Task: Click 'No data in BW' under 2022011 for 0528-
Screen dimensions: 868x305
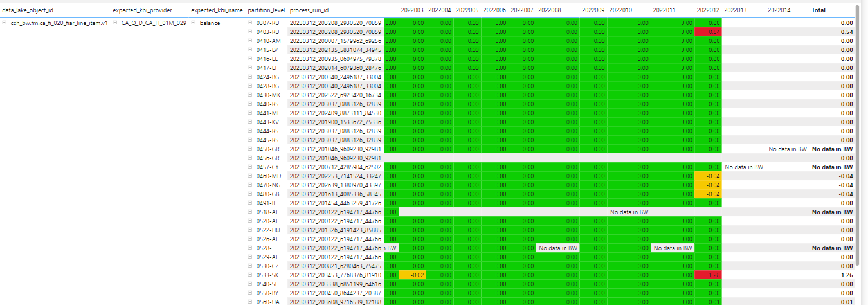Action: point(673,248)
